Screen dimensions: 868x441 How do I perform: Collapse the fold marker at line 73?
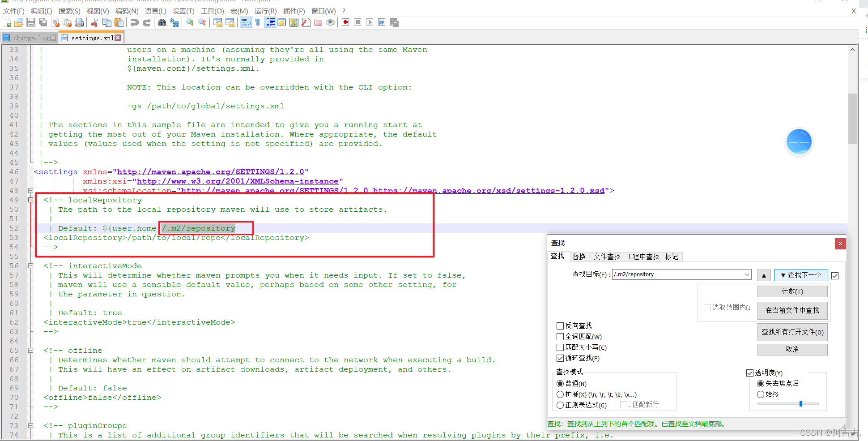click(x=31, y=426)
